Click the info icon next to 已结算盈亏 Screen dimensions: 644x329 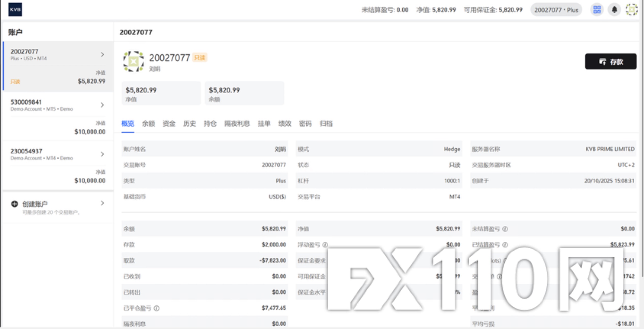tap(505, 245)
